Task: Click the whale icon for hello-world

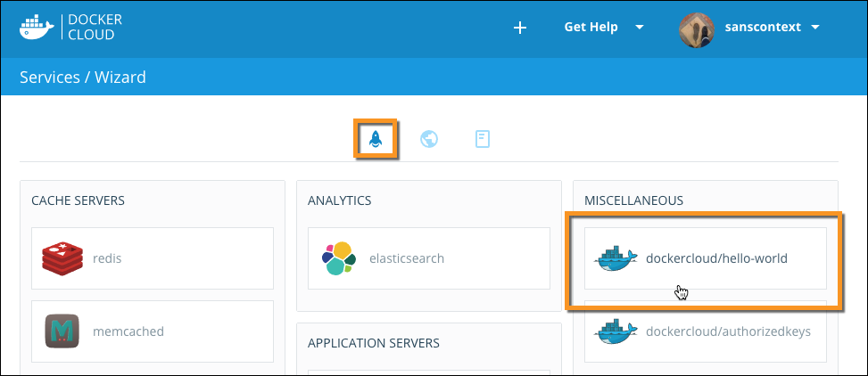Action: tap(616, 258)
